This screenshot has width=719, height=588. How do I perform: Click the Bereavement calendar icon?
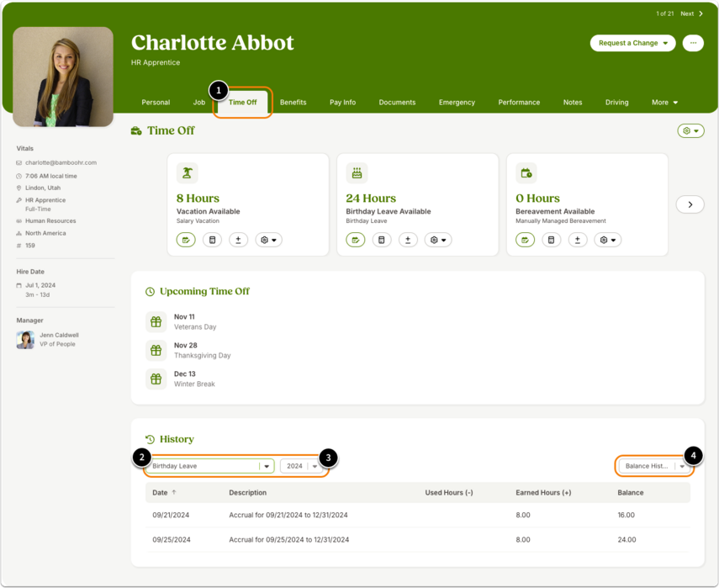tap(526, 173)
